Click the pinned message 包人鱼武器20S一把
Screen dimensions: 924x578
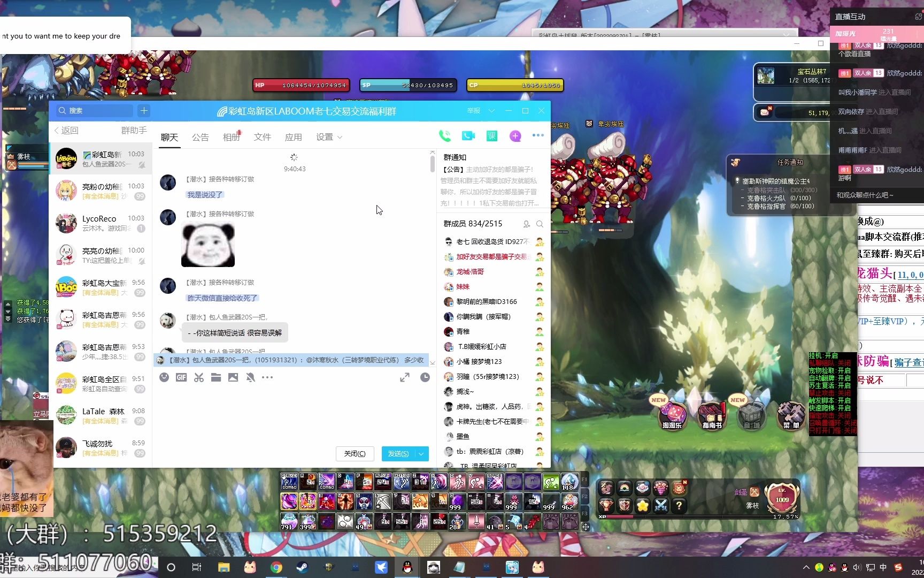click(x=291, y=360)
